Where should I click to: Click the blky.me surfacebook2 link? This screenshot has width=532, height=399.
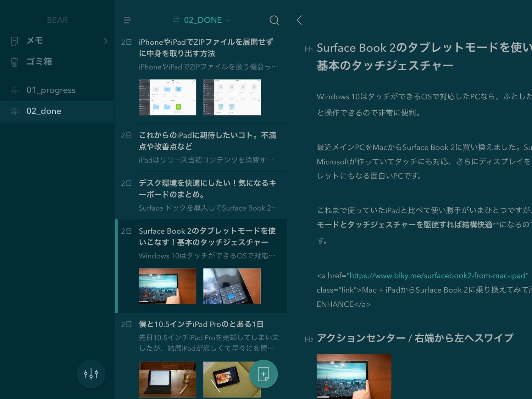click(x=438, y=276)
